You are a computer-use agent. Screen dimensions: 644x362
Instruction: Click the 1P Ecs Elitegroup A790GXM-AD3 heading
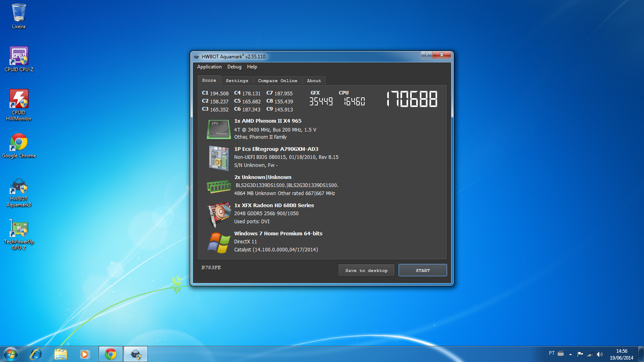[x=276, y=149]
